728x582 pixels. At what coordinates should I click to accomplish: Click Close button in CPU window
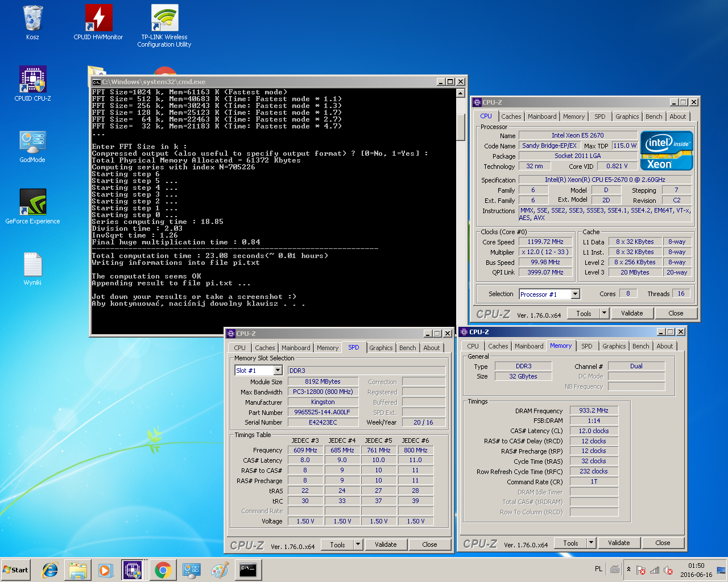point(676,313)
